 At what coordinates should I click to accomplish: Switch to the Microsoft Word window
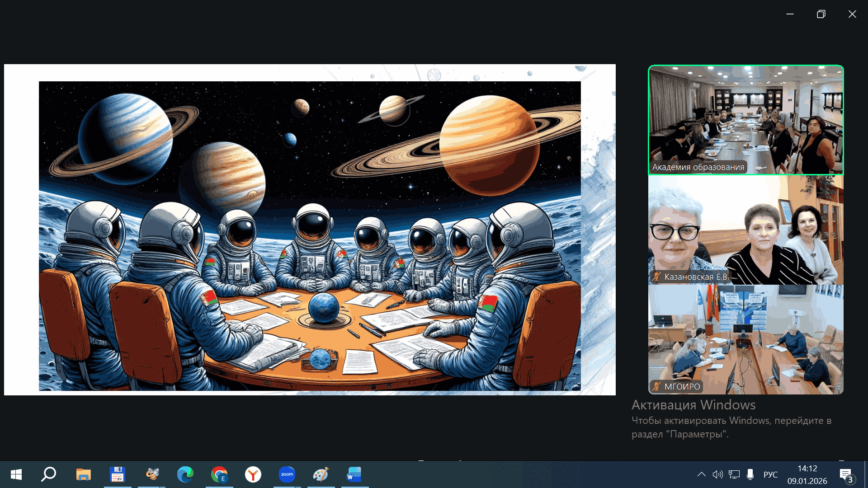click(354, 474)
